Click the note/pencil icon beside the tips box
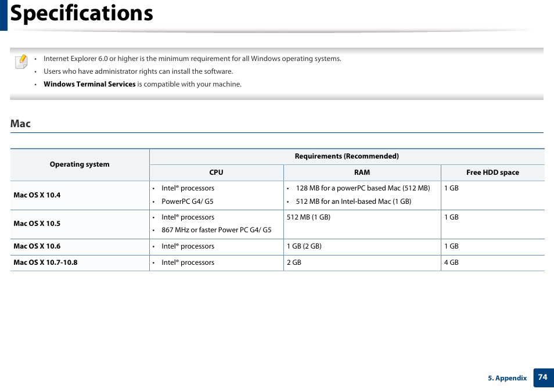Viewport: 554px width, 392px height. tap(20, 61)
